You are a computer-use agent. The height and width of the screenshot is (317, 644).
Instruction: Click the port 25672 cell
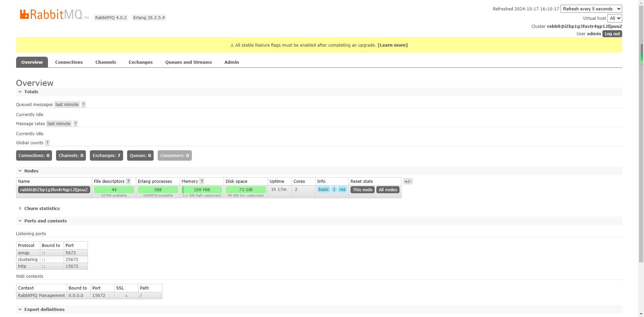(76, 260)
